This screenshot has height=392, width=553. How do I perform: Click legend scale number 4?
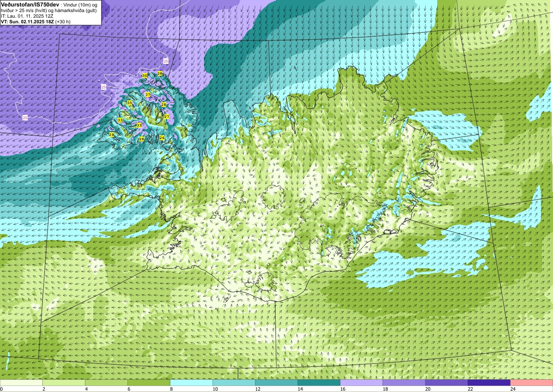click(86, 389)
